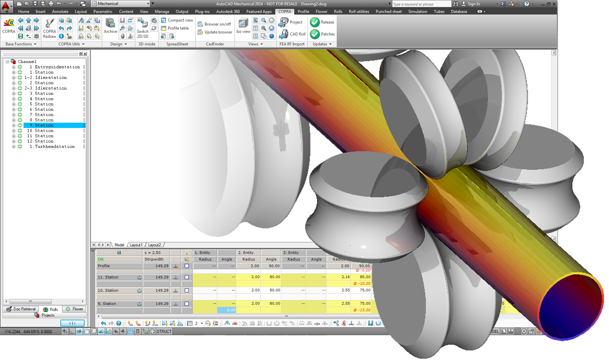The height and width of the screenshot is (364, 609).
Task: Click the red X delete icon in spreadsheet toolbar
Action: pyautogui.click(x=235, y=323)
